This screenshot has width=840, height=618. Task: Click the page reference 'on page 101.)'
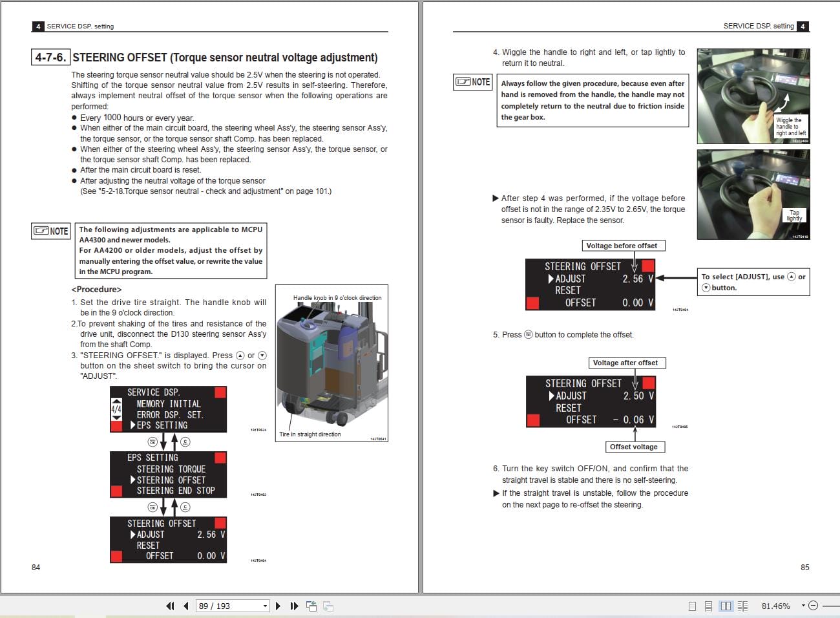308,191
